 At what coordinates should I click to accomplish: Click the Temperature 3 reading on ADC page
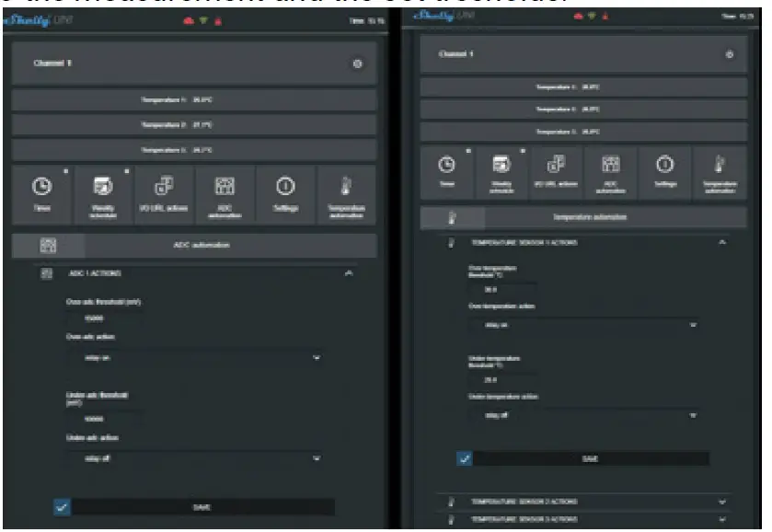tap(177, 150)
